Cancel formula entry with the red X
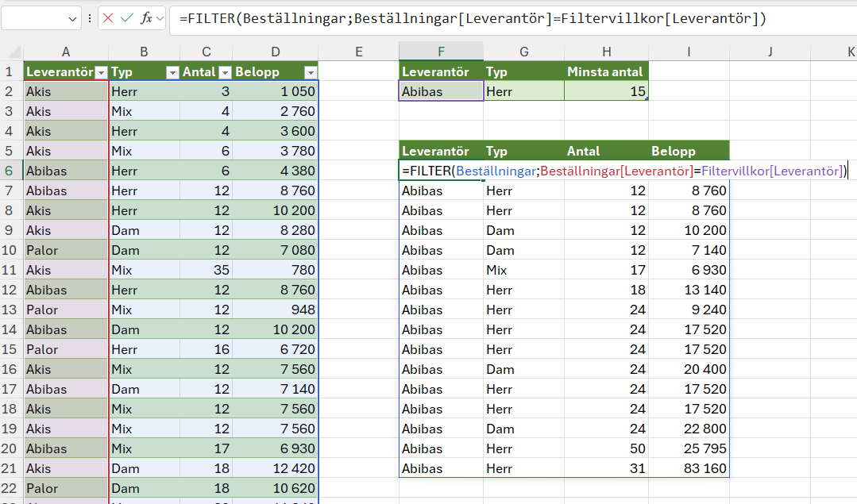Screen dimensions: 857x504 (x=108, y=18)
